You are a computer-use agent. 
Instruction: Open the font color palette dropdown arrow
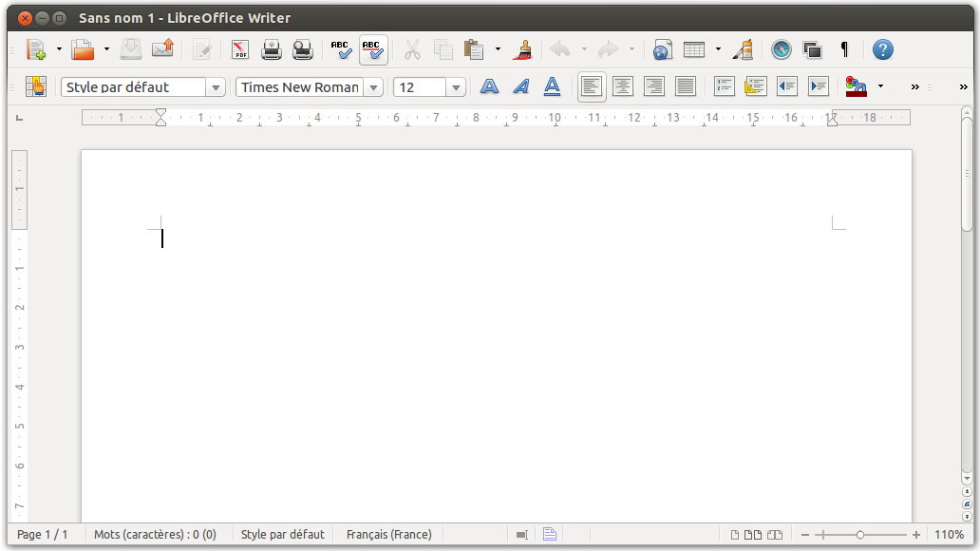(x=880, y=86)
